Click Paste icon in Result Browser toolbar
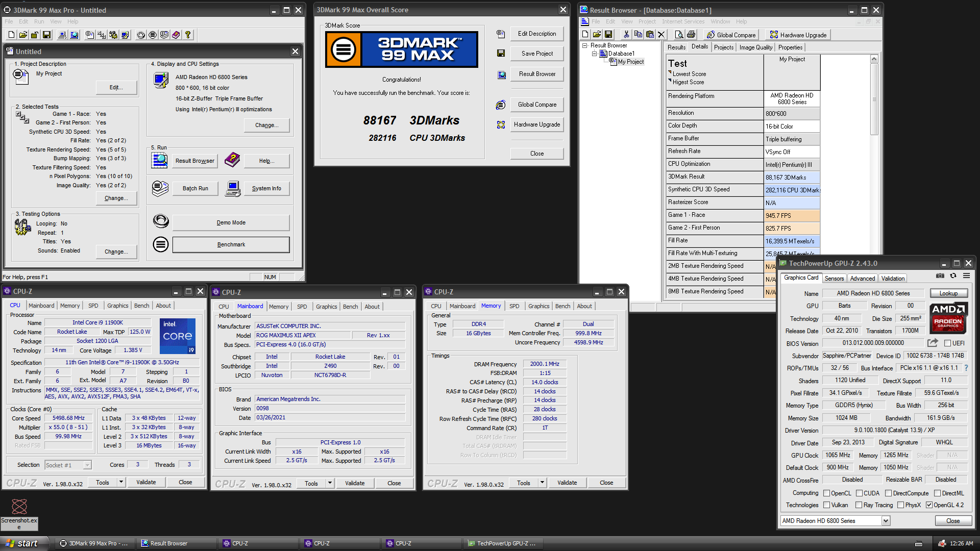Image resolution: width=980 pixels, height=551 pixels. tap(650, 34)
